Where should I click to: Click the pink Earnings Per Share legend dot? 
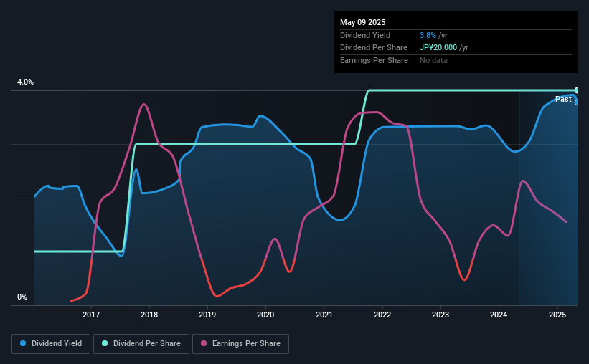204,343
